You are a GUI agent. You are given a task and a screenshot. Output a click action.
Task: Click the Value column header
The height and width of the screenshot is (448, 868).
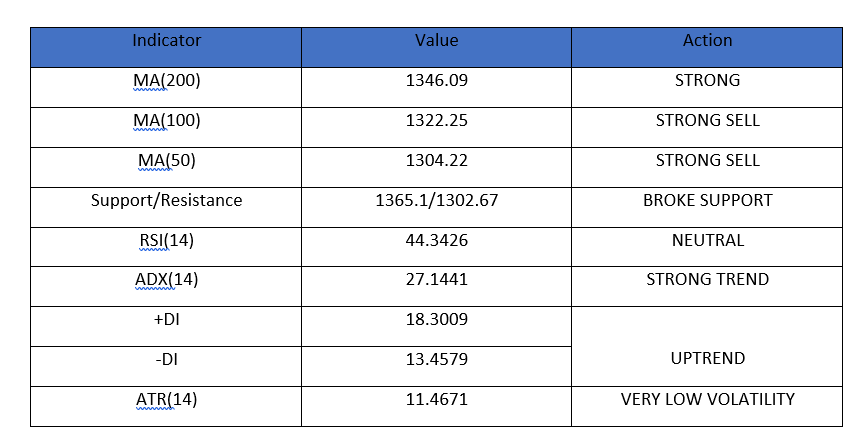(436, 47)
